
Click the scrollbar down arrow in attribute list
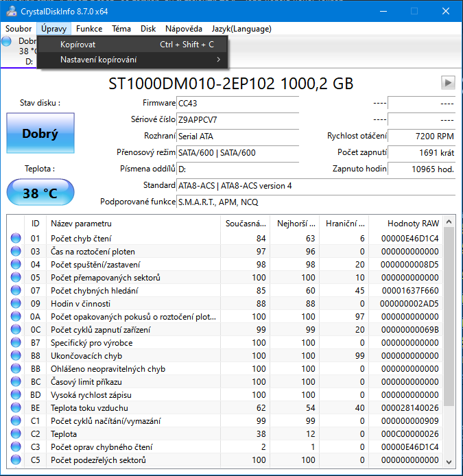coord(449,460)
